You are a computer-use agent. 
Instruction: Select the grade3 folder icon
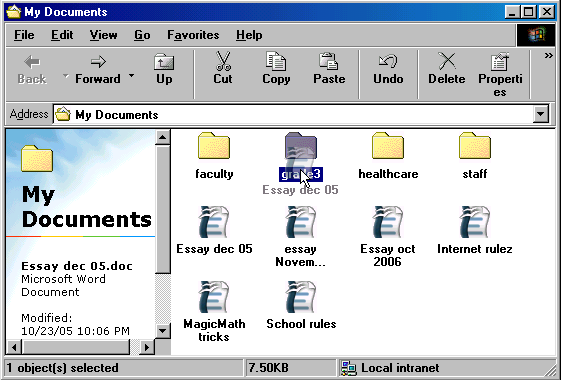coord(301,146)
